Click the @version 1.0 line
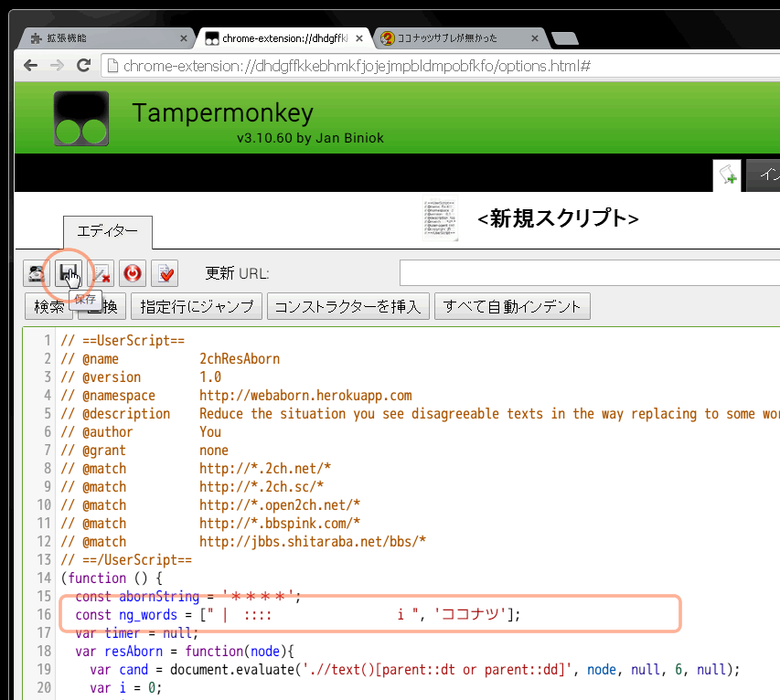Screen dimensions: 780x700 141,377
